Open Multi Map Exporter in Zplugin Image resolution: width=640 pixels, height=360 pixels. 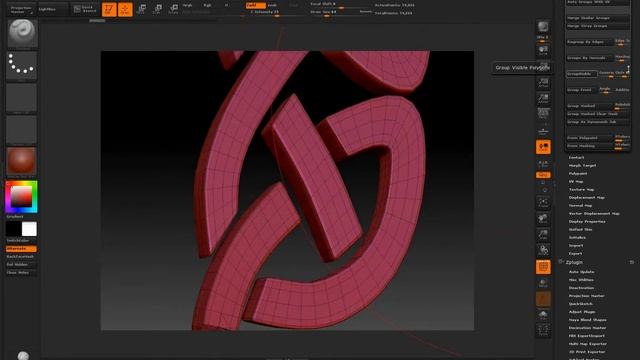(x=588, y=344)
